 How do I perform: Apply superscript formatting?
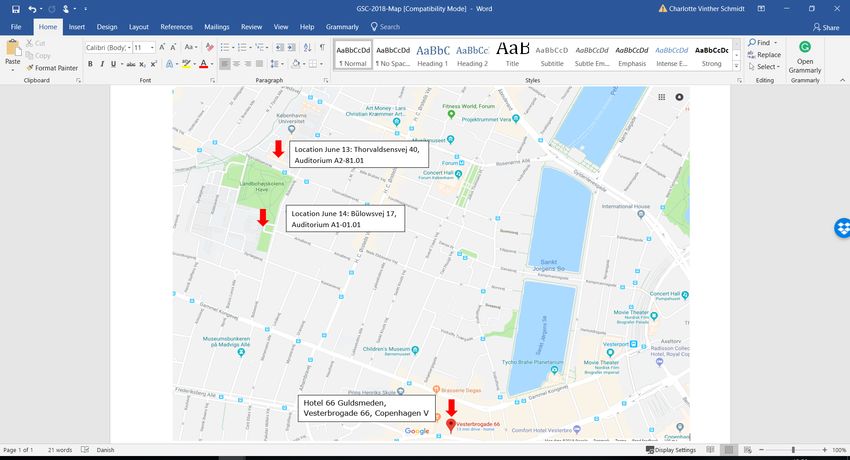153,64
